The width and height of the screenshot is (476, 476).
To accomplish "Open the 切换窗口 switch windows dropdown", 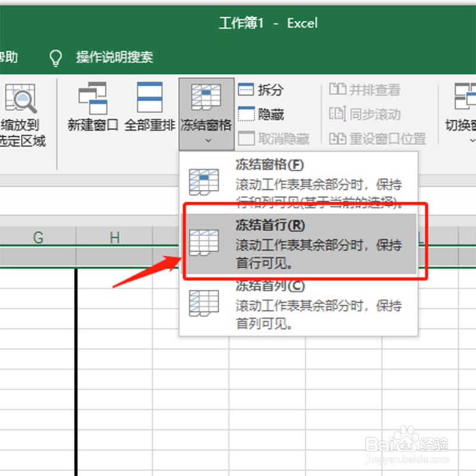I will pos(460,113).
